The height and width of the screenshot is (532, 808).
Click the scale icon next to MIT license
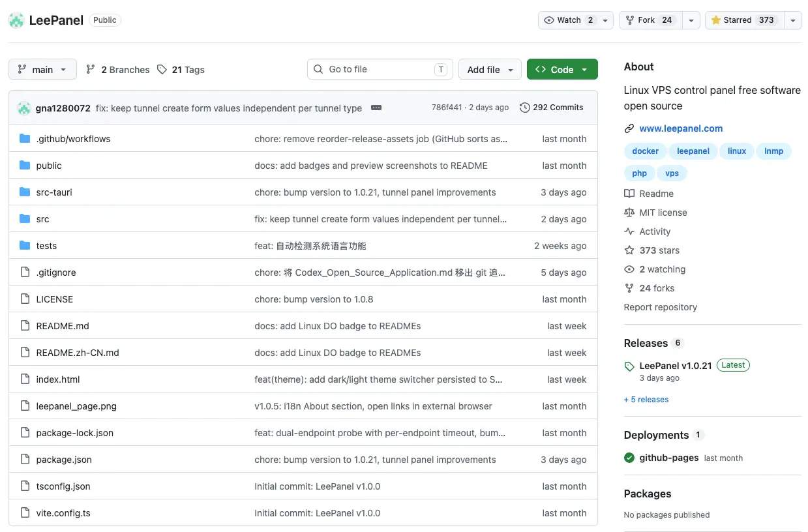[x=629, y=213]
